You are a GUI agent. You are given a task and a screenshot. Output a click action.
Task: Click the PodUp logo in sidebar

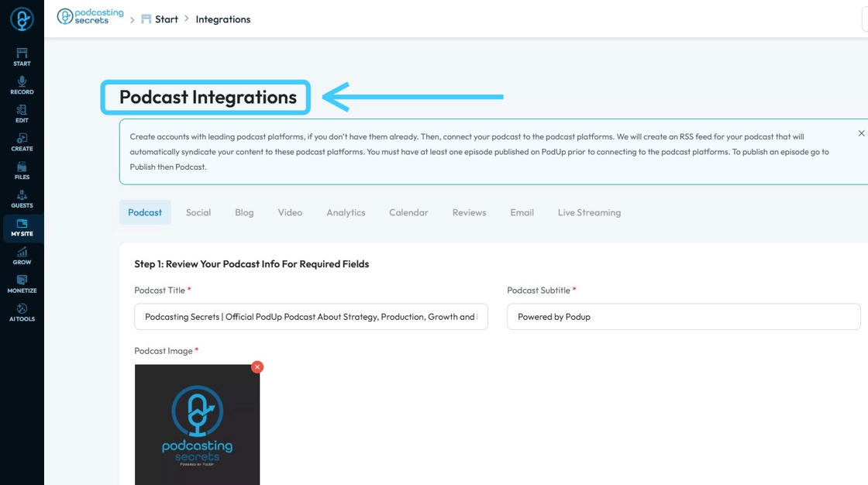22,19
